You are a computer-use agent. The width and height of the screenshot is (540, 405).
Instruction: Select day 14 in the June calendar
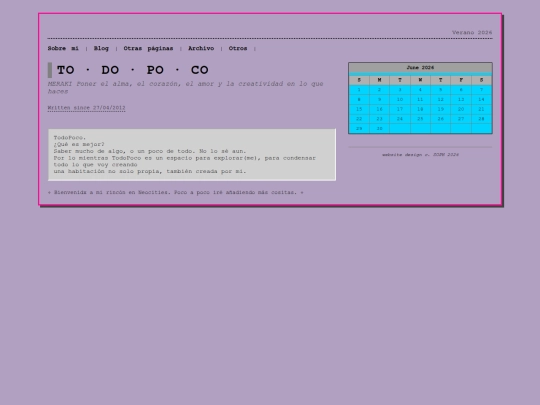click(x=481, y=100)
